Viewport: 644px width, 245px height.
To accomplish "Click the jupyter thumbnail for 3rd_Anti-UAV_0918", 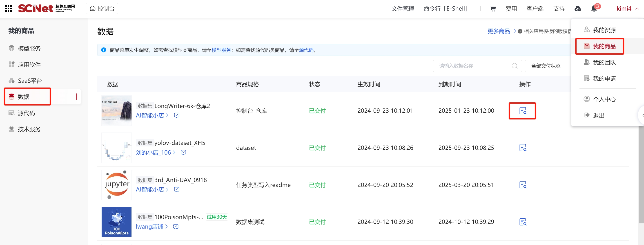I will point(116,185).
